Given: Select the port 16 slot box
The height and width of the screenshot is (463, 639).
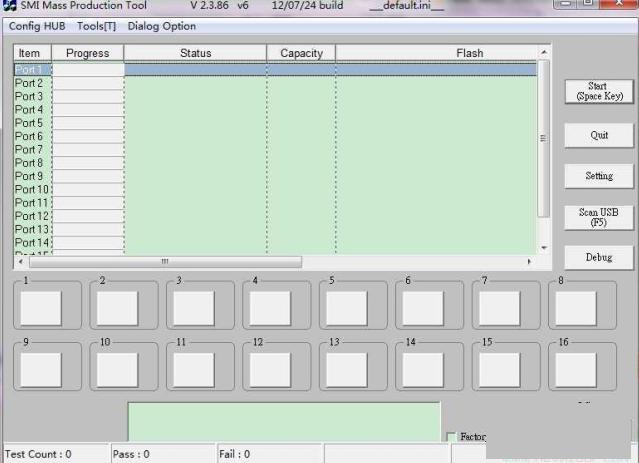Looking at the screenshot, I should pyautogui.click(x=575, y=369).
